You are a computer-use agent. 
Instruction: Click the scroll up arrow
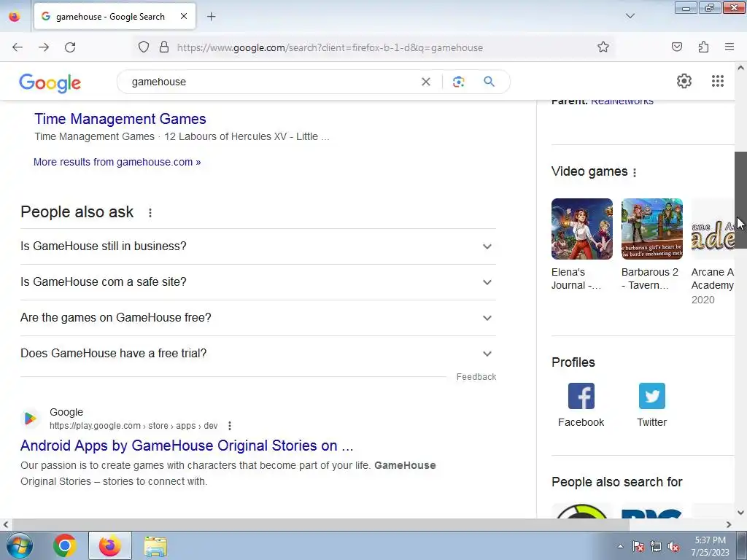(x=740, y=68)
